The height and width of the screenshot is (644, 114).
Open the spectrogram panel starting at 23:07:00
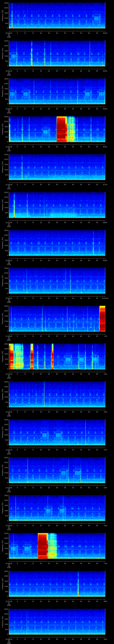(x=57, y=584)
